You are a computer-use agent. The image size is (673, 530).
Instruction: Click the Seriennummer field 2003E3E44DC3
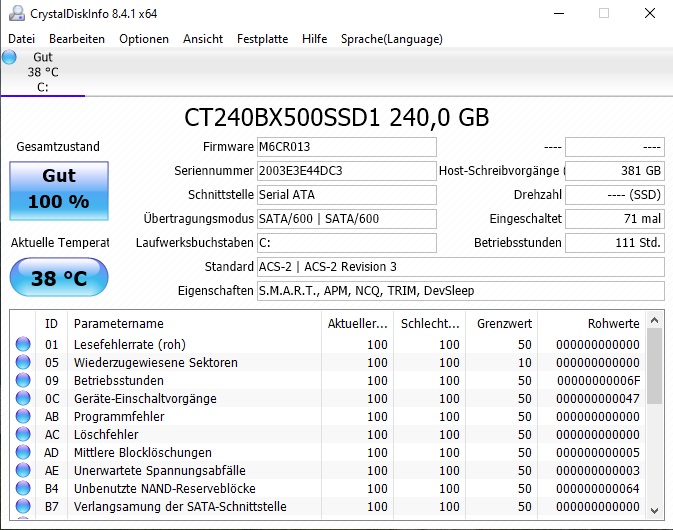347,171
